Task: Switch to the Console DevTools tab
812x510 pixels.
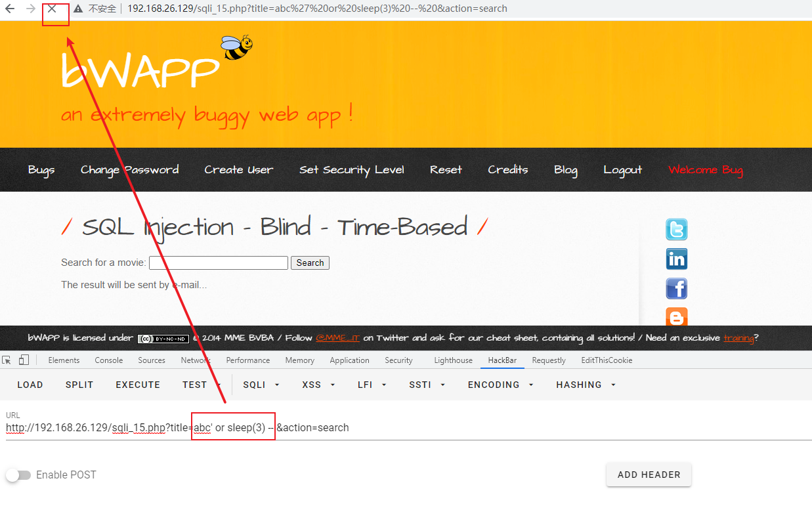Action: [109, 360]
